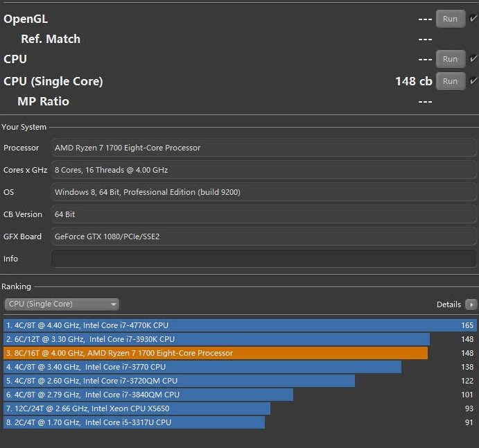The height and width of the screenshot is (448, 479).
Task: Click the Details label in Ranking
Action: tap(448, 304)
